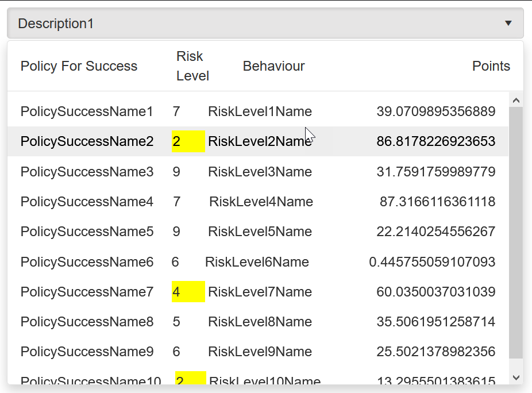Click the vertical scrollbar thumb
This screenshot has width=532, height=393.
pyautogui.click(x=516, y=230)
